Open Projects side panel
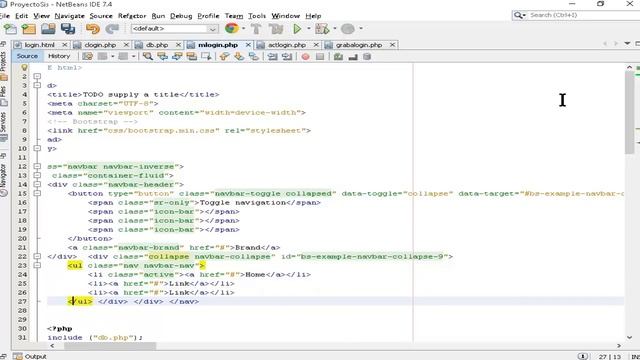Viewport: 640px width, 360px height. (x=4, y=65)
